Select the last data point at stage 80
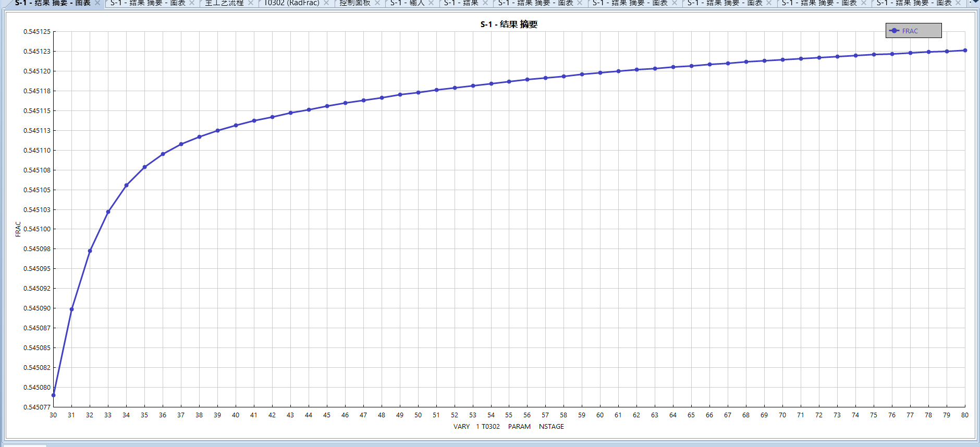This screenshot has width=980, height=447. 965,51
